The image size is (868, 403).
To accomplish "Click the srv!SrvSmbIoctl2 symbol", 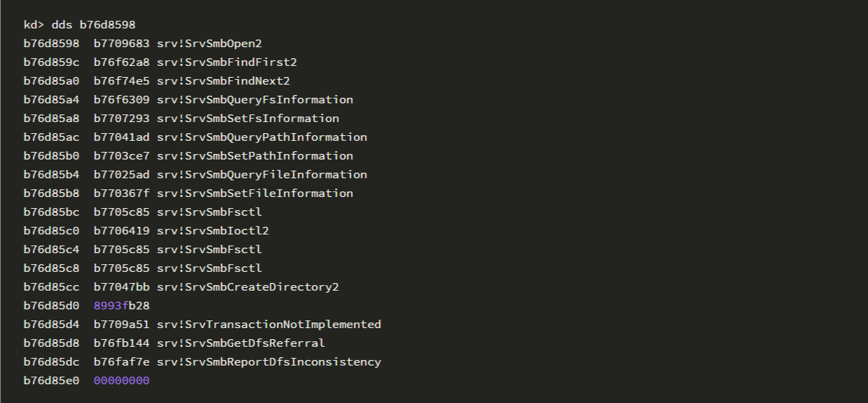I will tap(213, 231).
